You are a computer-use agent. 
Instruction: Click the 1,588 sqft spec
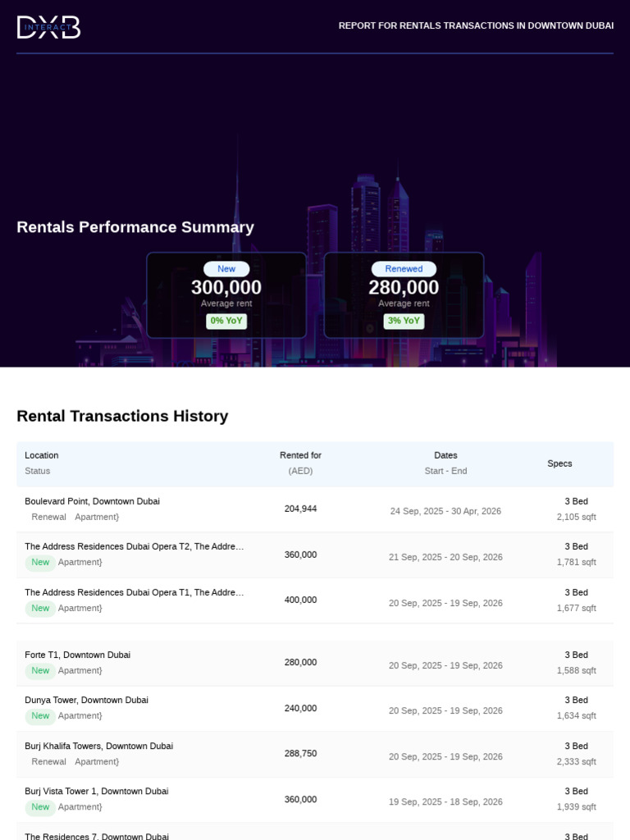(577, 671)
